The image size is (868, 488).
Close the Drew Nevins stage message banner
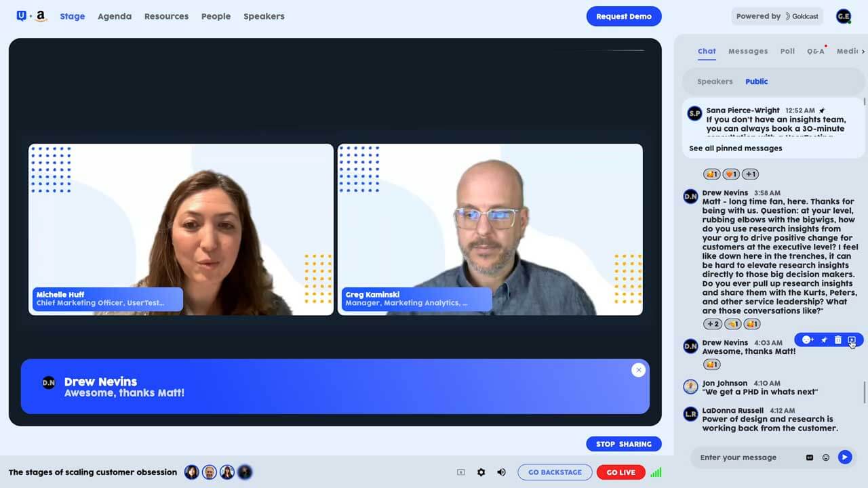tap(638, 370)
